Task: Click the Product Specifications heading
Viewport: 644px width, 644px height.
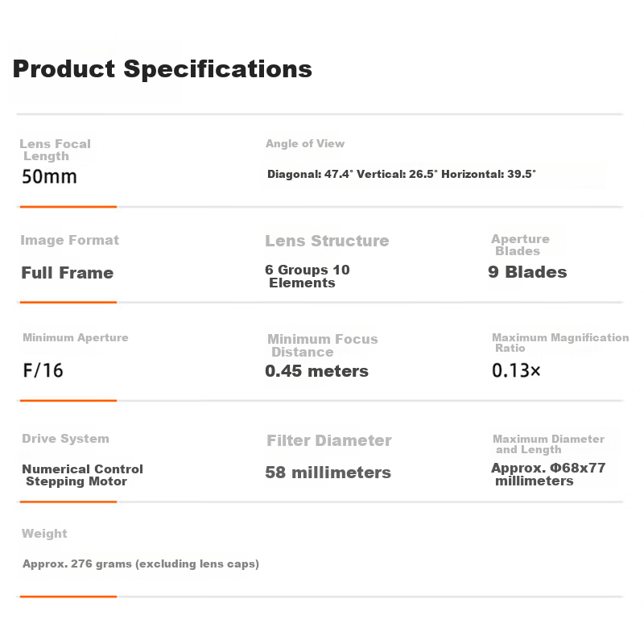Action: click(x=162, y=68)
